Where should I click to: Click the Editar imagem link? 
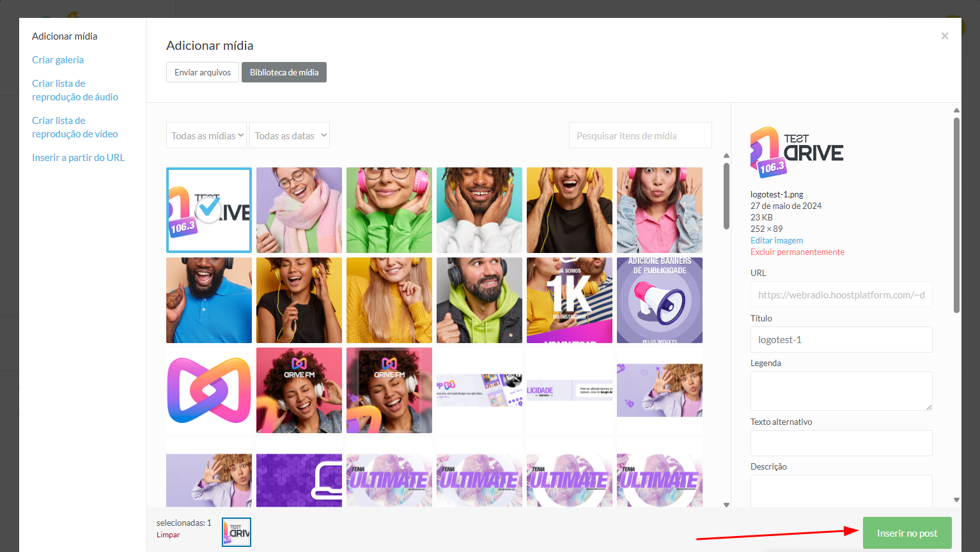[777, 240]
